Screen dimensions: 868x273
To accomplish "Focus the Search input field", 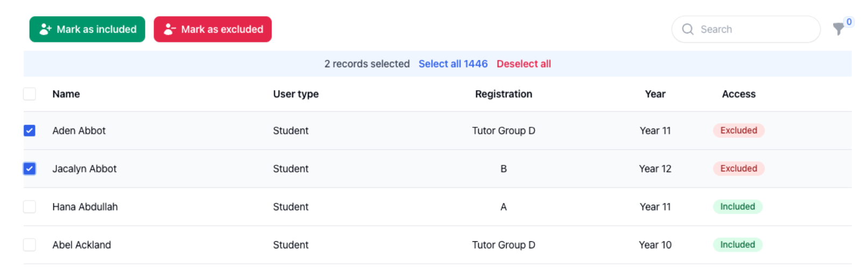I will 746,29.
